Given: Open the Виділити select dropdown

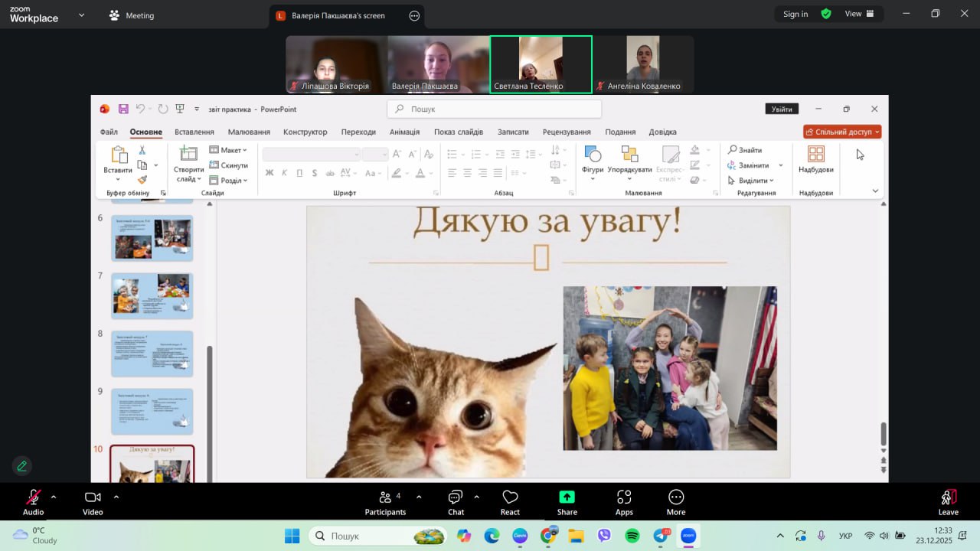Looking at the screenshot, I should 750,181.
